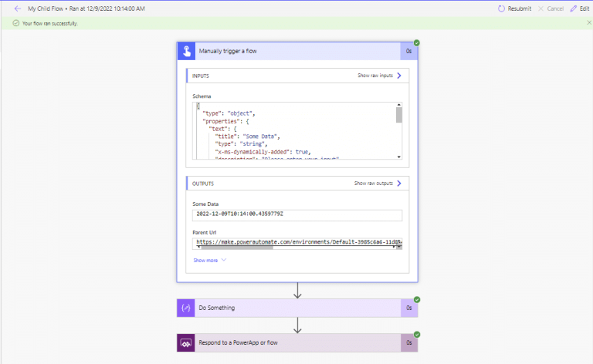This screenshot has width=593, height=364.
Task: Expand the Do Something step
Action: tap(297, 308)
